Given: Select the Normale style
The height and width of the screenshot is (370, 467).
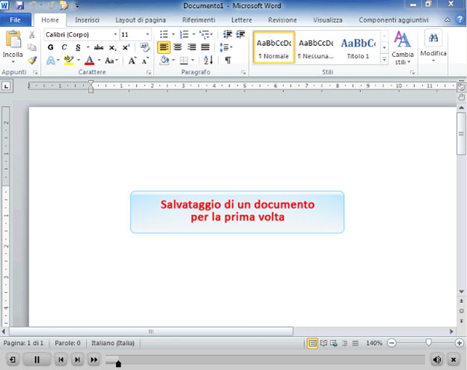Looking at the screenshot, I should tap(274, 47).
